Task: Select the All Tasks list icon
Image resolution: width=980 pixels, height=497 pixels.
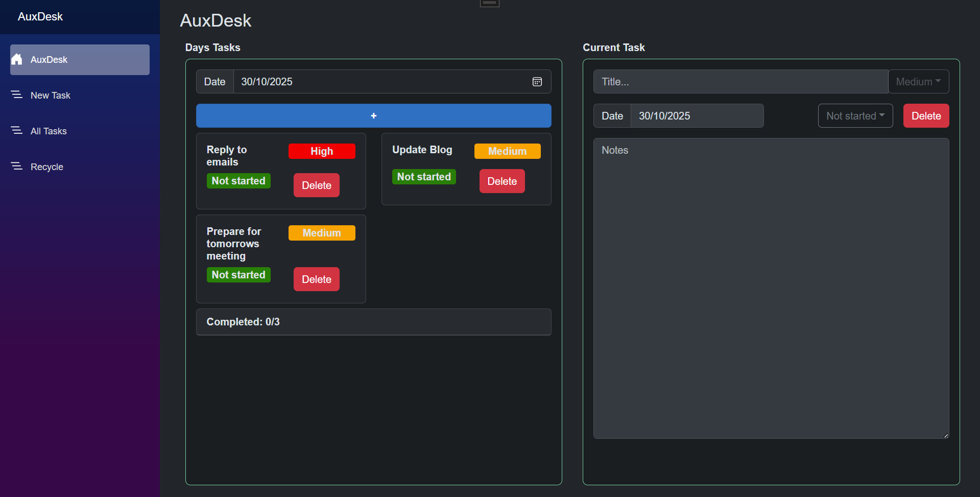Action: (x=17, y=130)
